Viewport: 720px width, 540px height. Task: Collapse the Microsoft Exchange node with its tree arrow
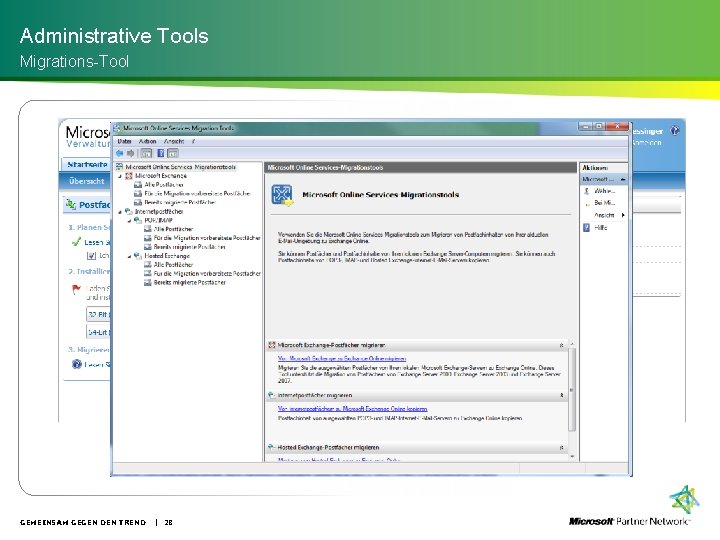coord(120,176)
